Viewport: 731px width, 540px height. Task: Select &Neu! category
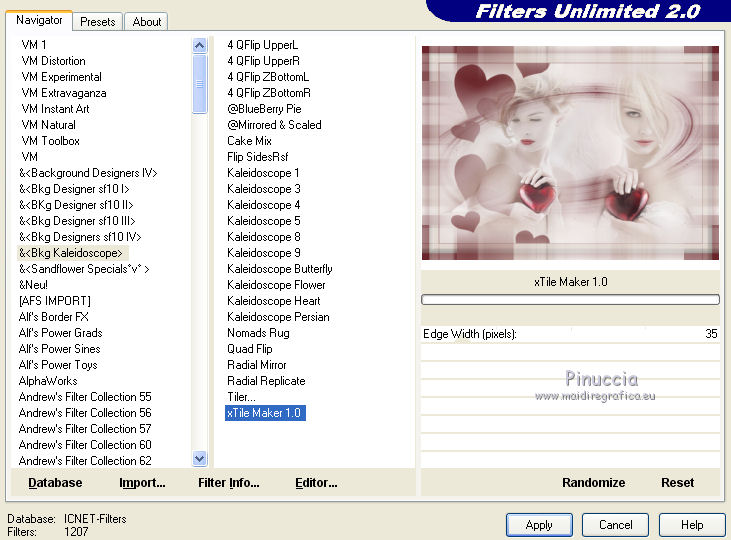[33, 285]
